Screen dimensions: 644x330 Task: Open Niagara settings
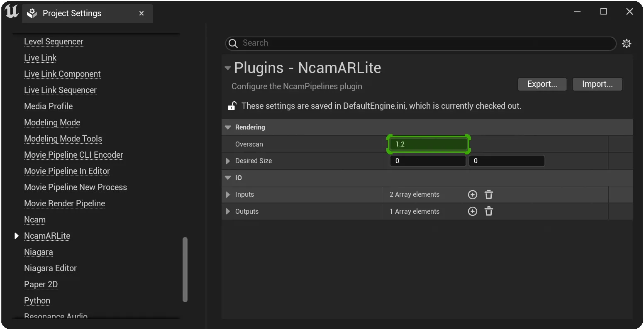39,252
